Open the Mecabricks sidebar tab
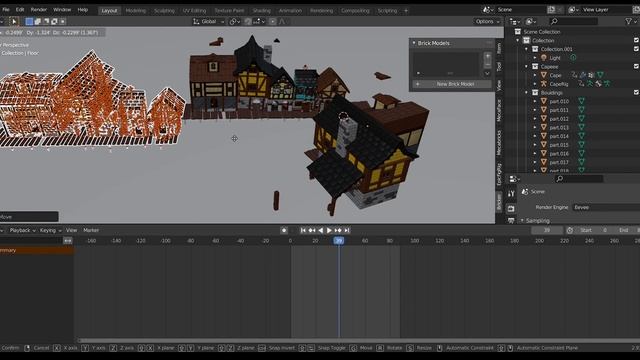 (x=499, y=143)
